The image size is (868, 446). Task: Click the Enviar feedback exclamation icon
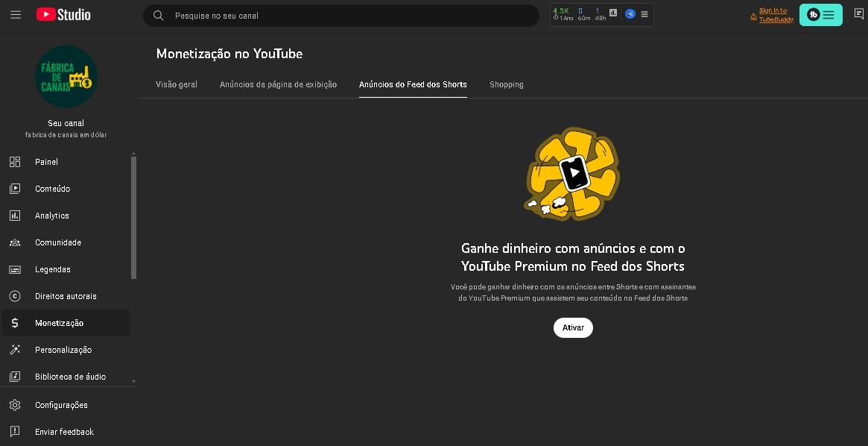click(15, 432)
